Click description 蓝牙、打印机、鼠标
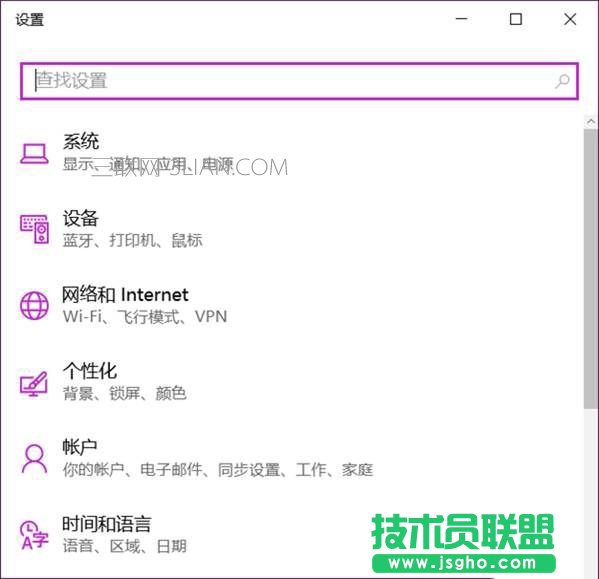The image size is (599, 579). click(133, 241)
